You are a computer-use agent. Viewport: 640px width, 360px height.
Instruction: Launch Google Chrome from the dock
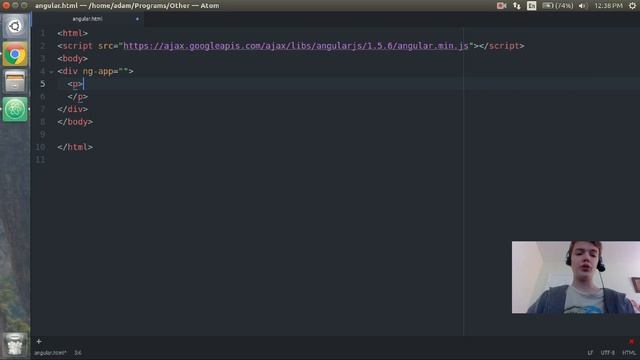click(15, 54)
